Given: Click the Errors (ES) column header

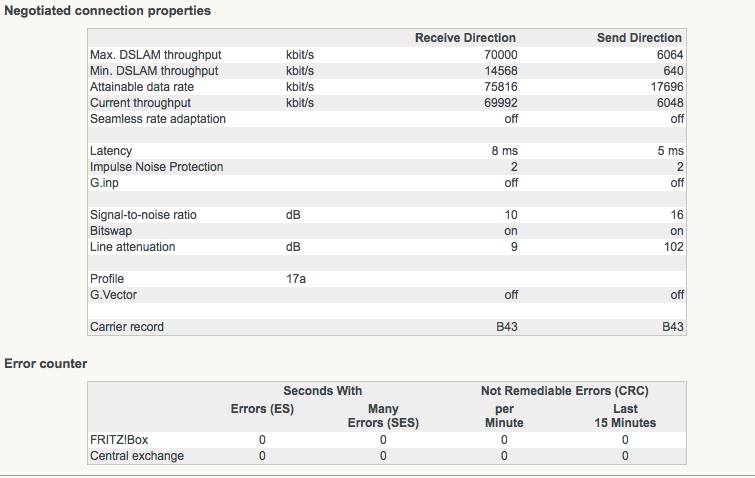Looking at the screenshot, I should tap(262, 409).
